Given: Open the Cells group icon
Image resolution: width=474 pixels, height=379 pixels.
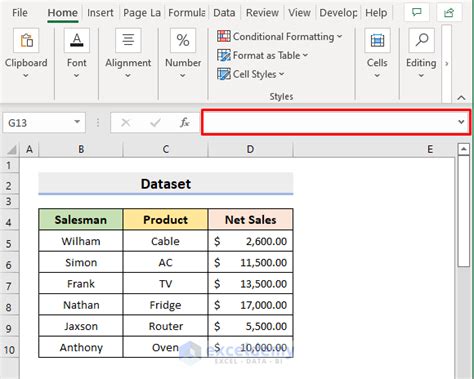Looking at the screenshot, I should click(377, 41).
